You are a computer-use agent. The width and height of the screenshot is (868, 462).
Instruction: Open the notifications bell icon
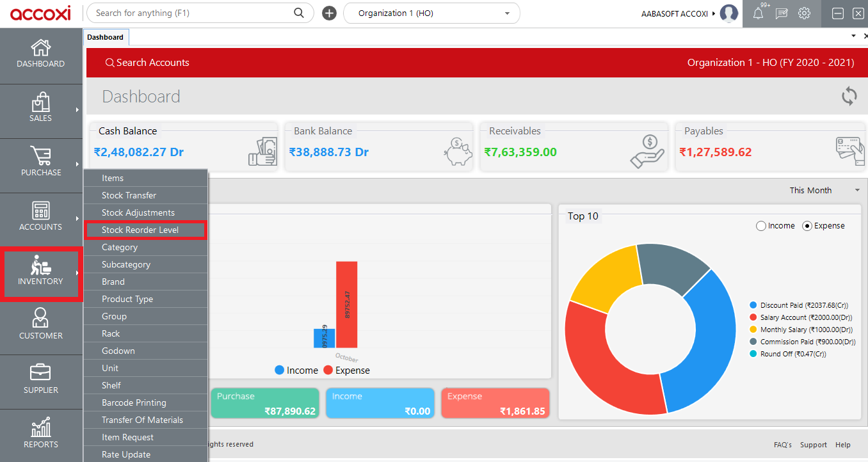click(758, 13)
